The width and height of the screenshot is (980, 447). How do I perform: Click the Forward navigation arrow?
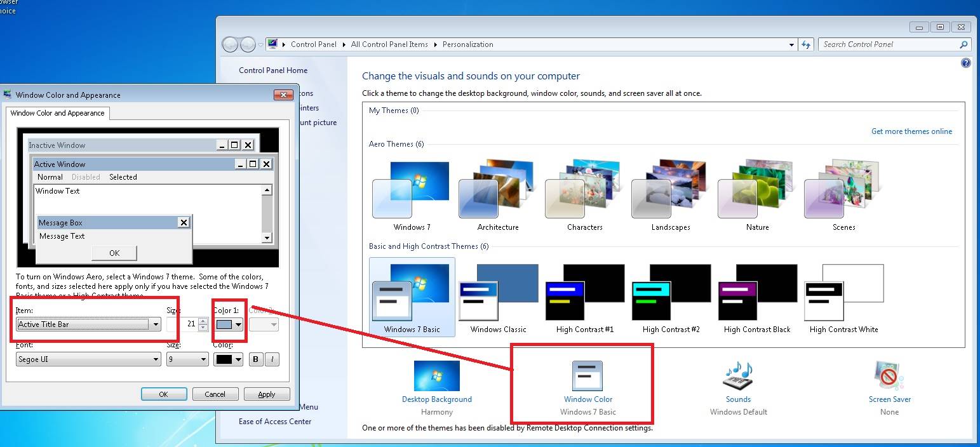point(248,44)
